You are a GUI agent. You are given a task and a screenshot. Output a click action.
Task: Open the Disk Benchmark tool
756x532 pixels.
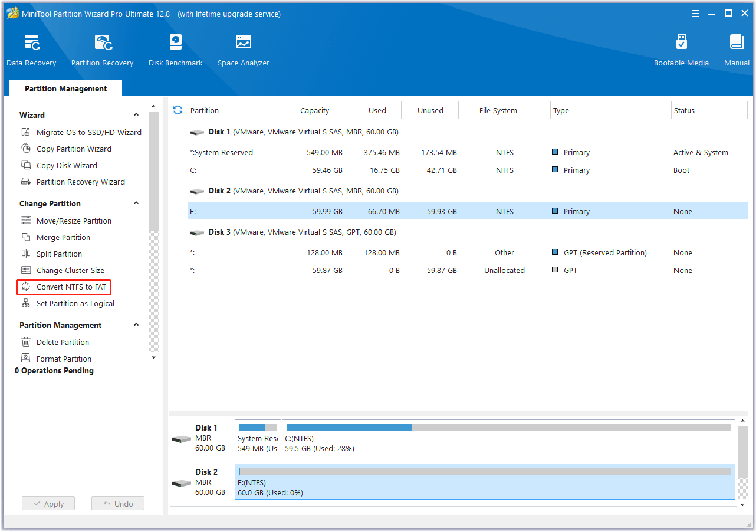[x=176, y=51]
